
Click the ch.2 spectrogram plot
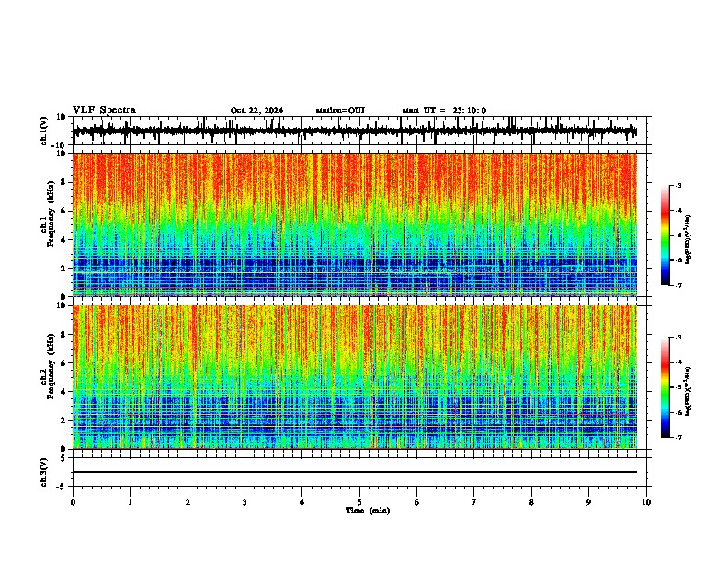(355, 377)
